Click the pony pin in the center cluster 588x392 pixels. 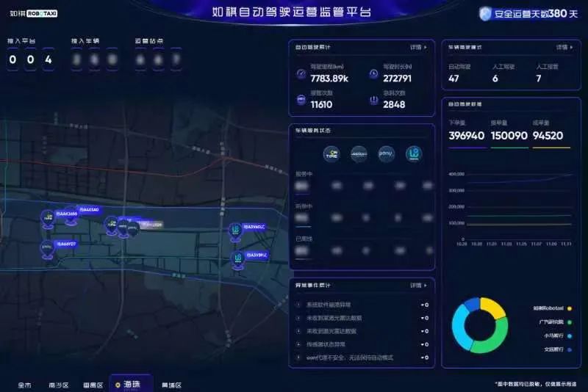point(132,229)
